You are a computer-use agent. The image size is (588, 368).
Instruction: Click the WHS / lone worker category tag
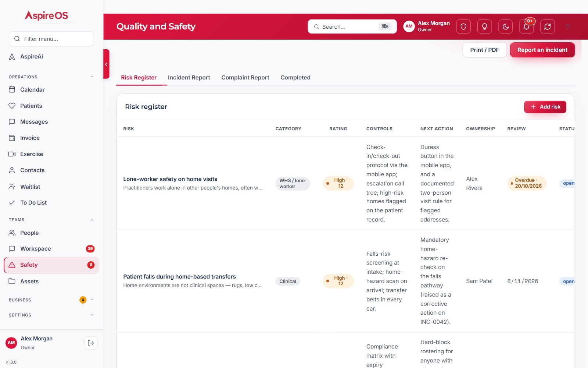(293, 183)
